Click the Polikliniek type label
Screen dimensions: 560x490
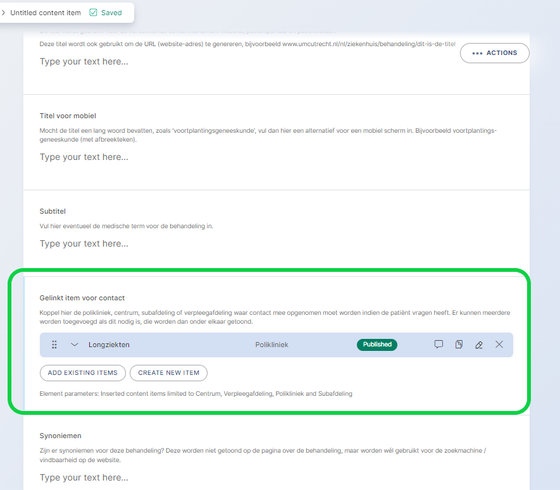click(272, 345)
